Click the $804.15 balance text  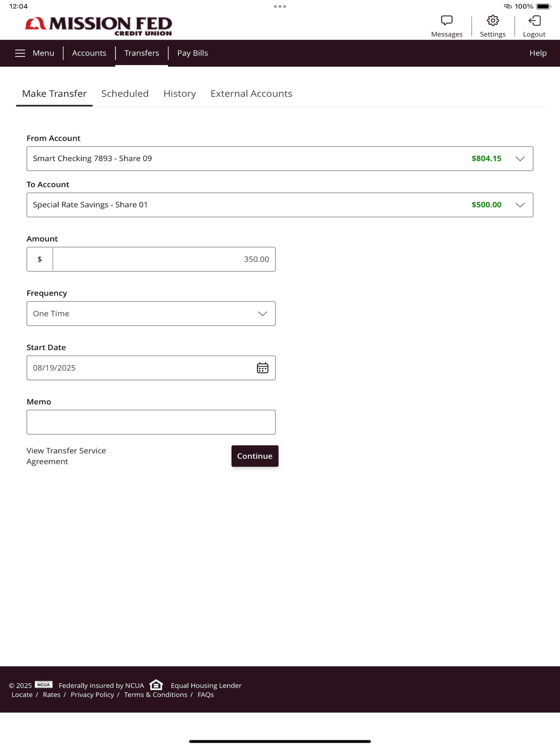coord(486,158)
